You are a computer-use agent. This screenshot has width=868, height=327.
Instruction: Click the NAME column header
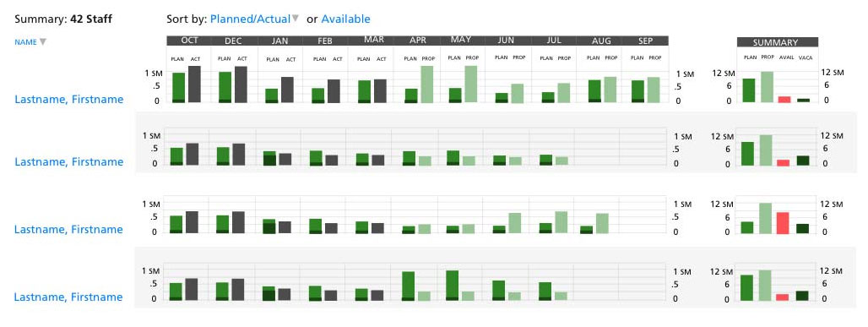[25, 42]
